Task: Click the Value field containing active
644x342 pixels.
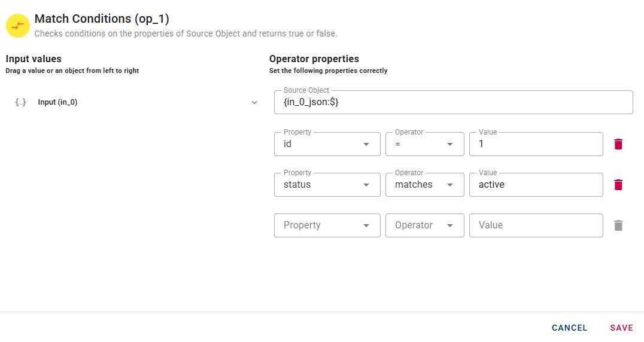Action: point(536,185)
